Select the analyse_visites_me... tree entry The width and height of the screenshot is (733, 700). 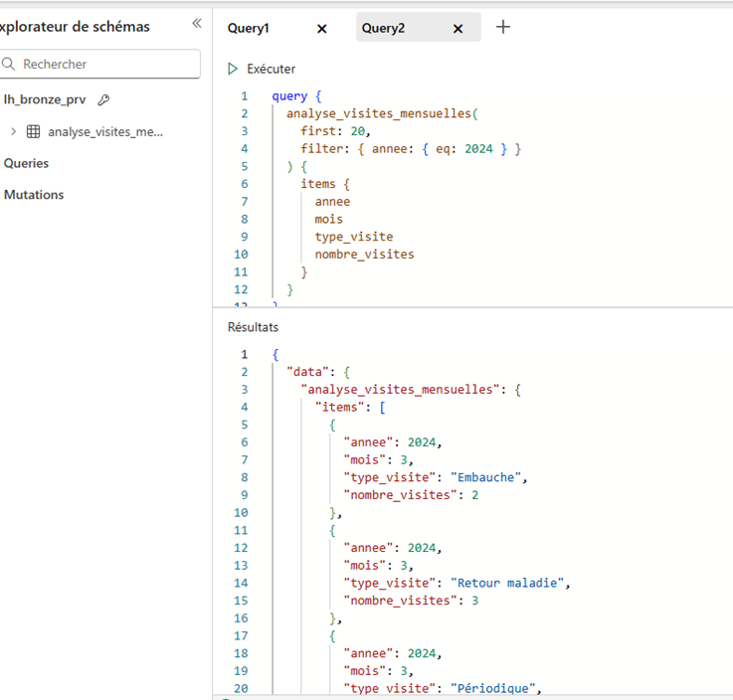104,131
